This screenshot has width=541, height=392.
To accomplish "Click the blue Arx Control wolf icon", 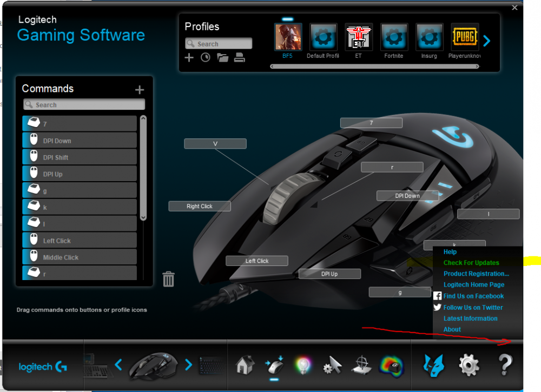I will [433, 366].
